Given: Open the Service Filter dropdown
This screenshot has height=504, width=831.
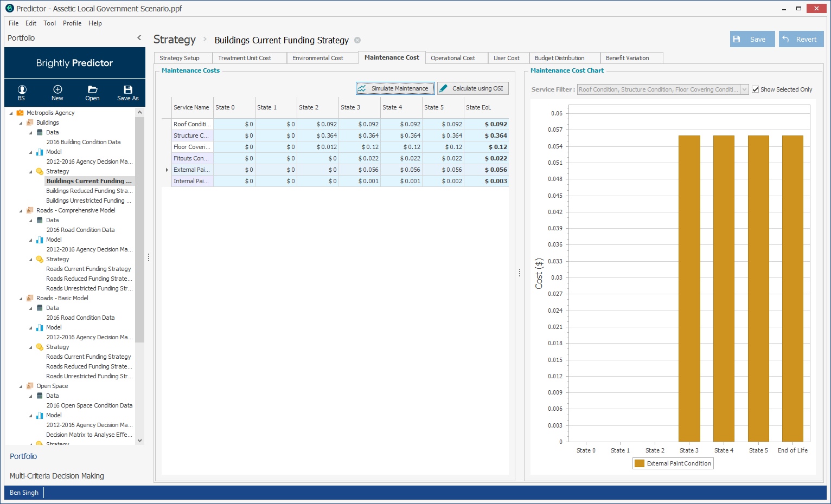Looking at the screenshot, I should pos(745,89).
